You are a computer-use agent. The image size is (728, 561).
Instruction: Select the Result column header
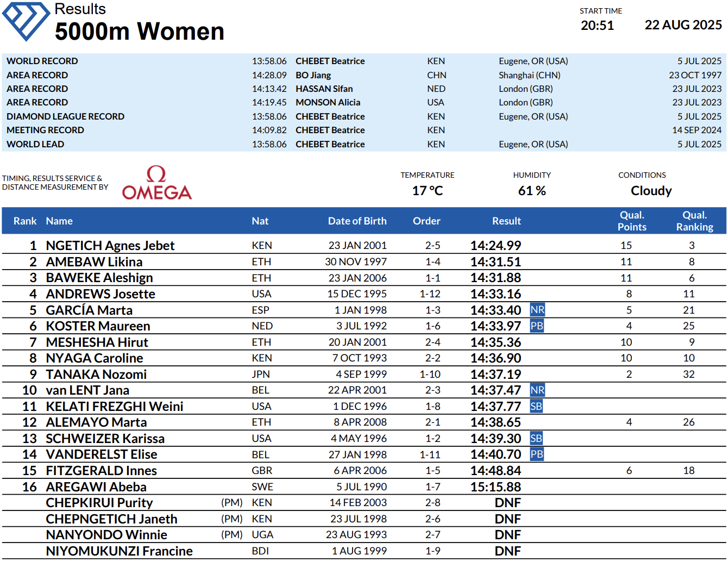click(506, 221)
